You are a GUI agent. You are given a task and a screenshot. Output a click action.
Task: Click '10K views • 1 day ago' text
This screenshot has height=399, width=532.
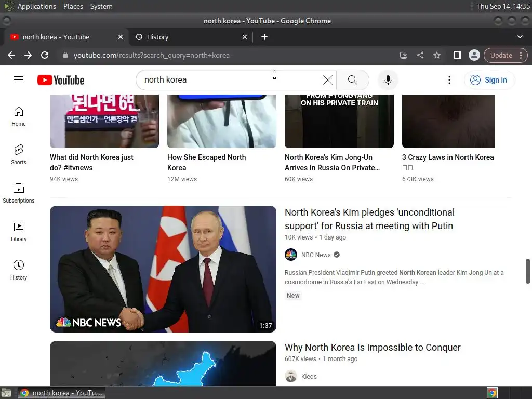point(315,237)
